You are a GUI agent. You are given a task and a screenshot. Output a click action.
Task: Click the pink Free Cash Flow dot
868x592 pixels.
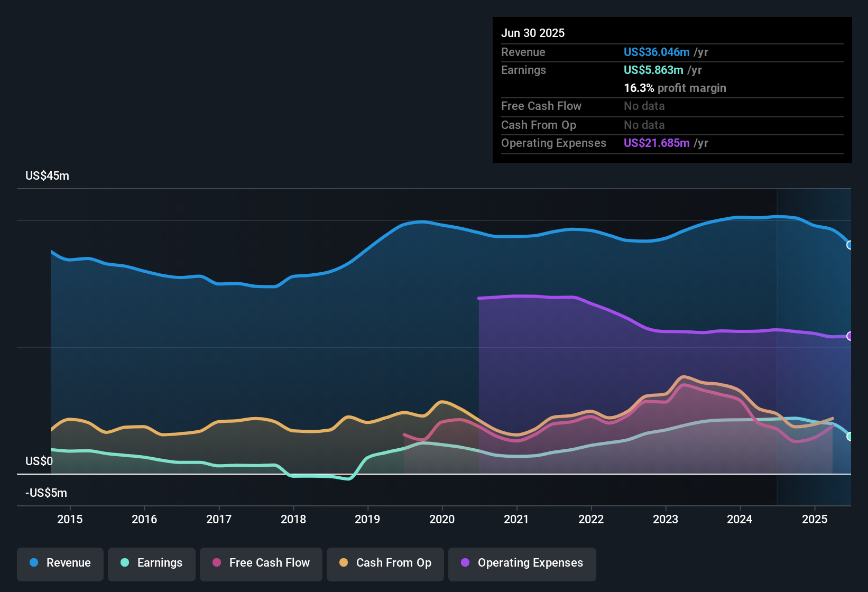coord(217,562)
